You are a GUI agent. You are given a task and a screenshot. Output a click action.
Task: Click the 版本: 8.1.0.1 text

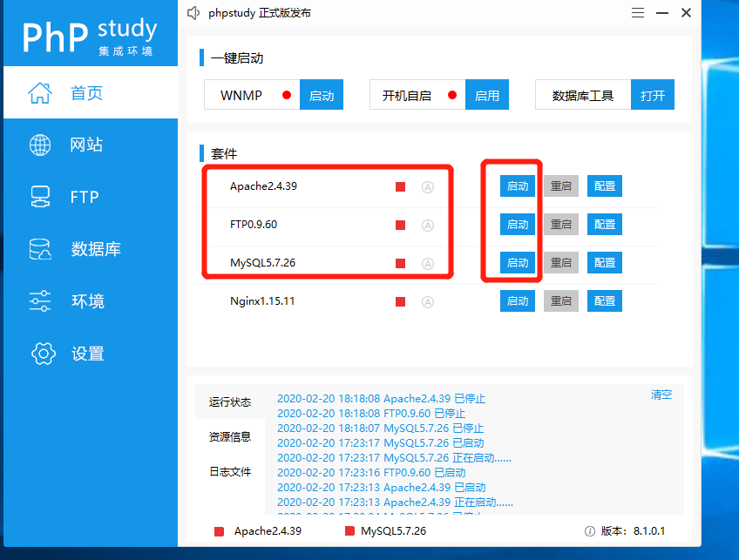633,531
